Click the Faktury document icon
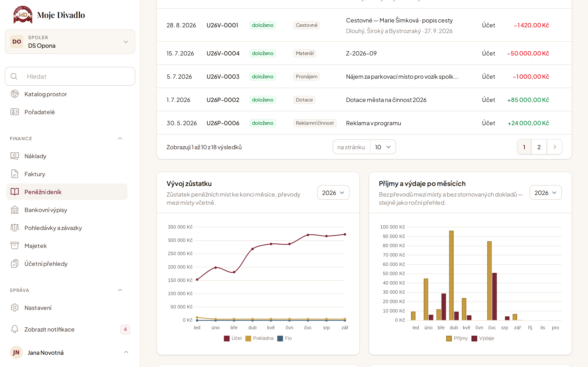The width and height of the screenshot is (588, 367). point(14,174)
